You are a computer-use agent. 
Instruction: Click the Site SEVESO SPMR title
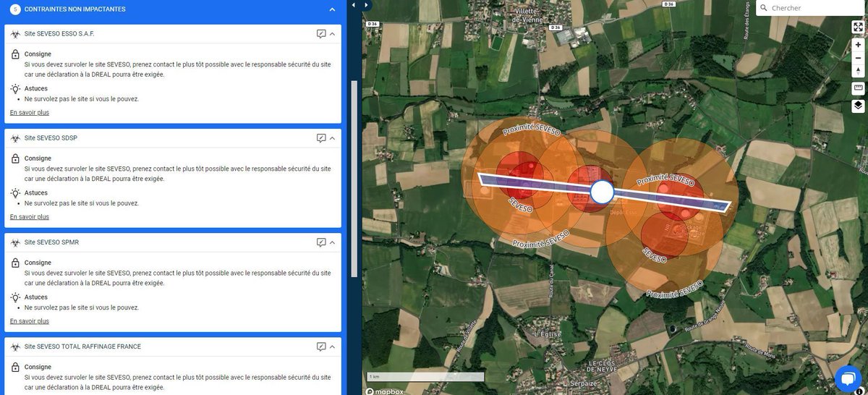pos(51,242)
